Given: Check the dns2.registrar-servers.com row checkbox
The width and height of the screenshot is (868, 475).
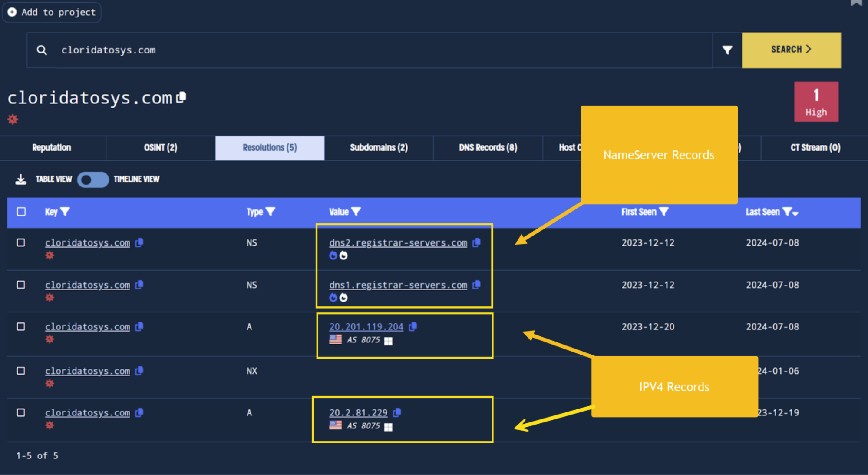Looking at the screenshot, I should [x=21, y=242].
